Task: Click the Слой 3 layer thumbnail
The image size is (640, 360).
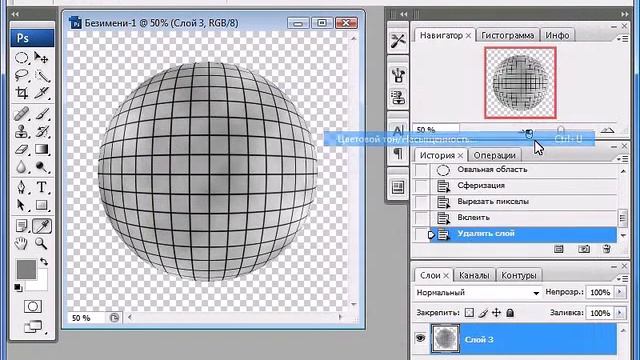Action: point(445,339)
